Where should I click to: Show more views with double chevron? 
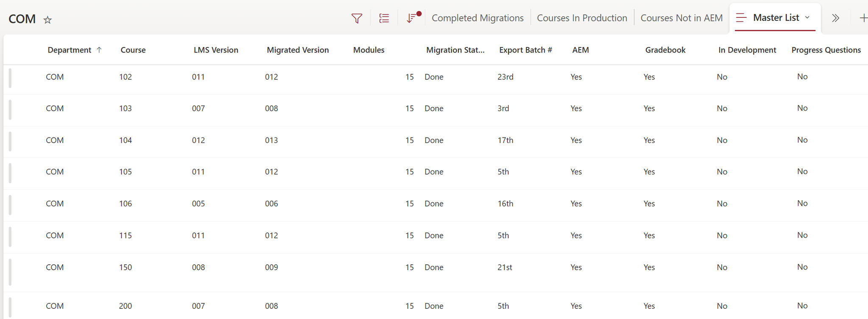click(x=835, y=18)
